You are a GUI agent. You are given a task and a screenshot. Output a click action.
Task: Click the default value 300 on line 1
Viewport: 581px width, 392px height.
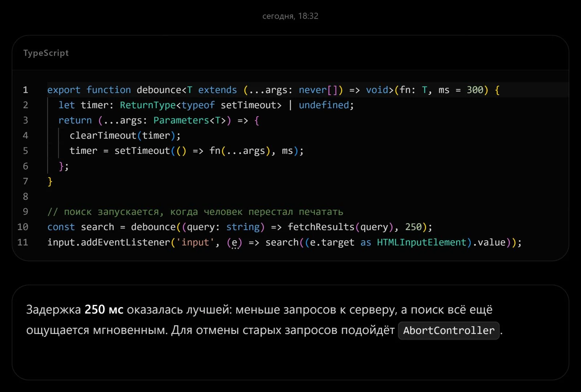click(475, 90)
